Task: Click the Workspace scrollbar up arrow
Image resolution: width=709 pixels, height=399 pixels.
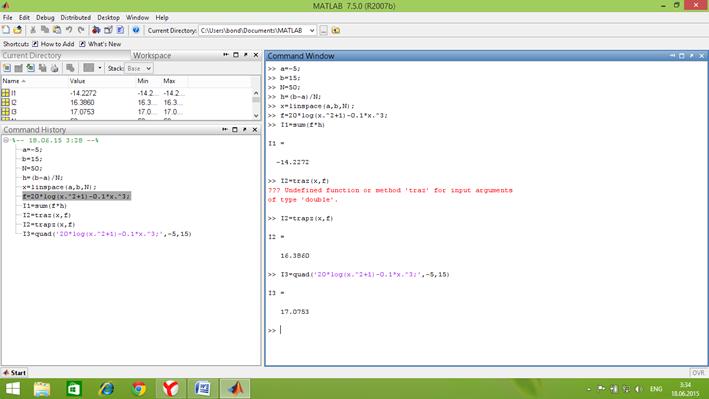Action: click(x=256, y=92)
